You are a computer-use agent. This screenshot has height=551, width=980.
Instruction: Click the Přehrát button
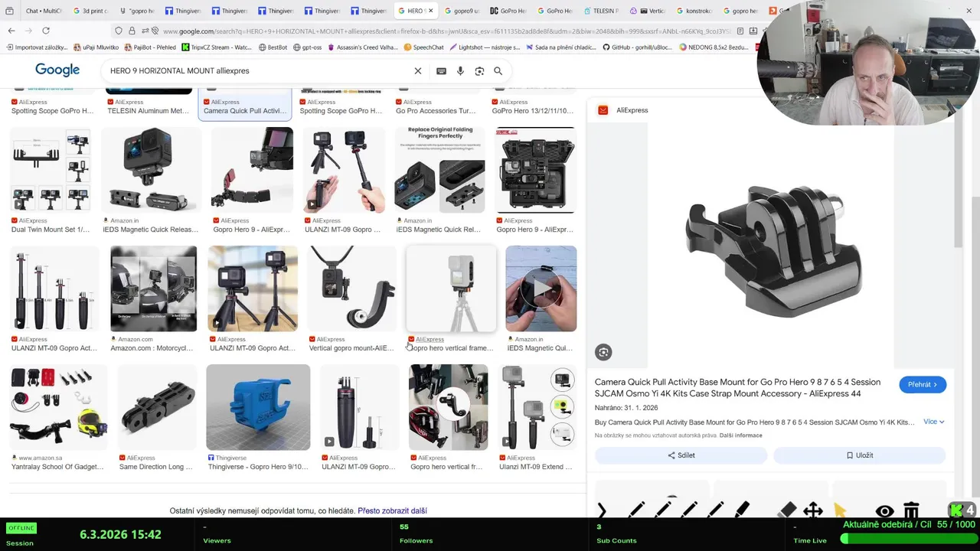(923, 384)
